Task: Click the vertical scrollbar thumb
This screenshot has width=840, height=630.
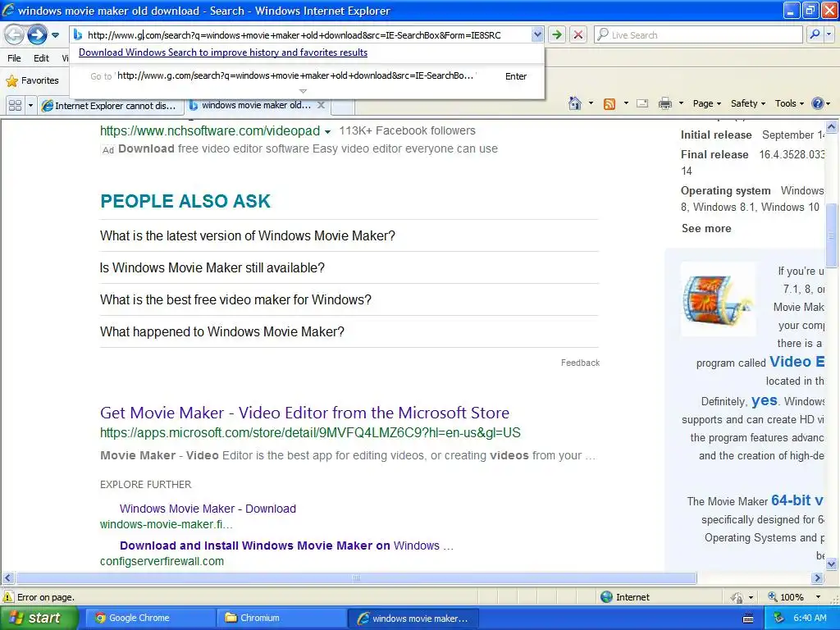Action: 832,235
